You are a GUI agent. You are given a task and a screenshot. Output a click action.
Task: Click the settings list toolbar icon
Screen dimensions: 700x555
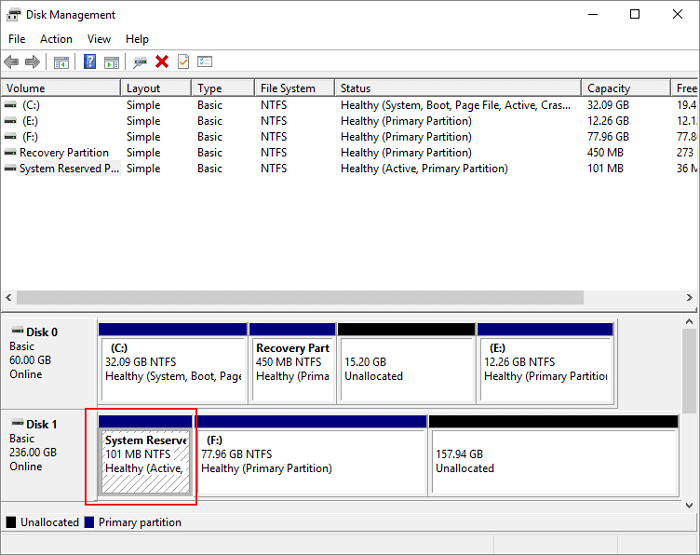point(205,62)
